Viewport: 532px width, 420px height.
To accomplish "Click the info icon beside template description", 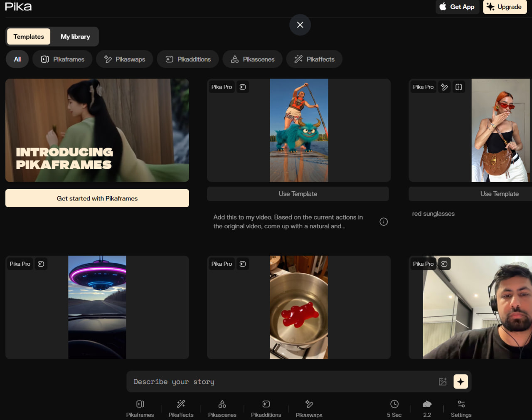I will [384, 222].
